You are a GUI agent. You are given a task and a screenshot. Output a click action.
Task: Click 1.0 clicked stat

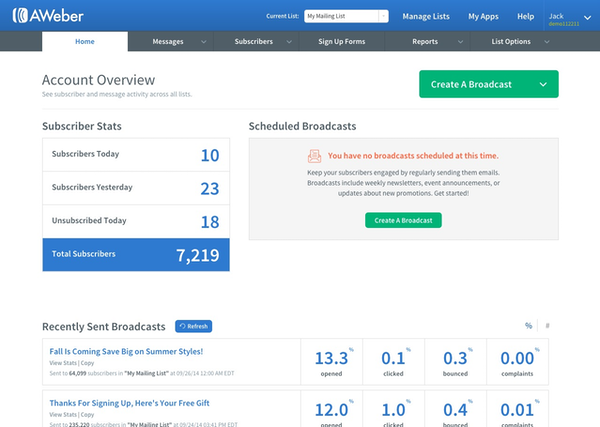point(393,409)
